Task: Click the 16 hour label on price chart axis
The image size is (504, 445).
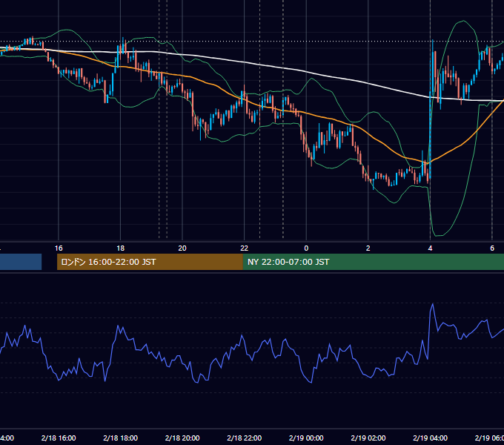Action: (59, 248)
